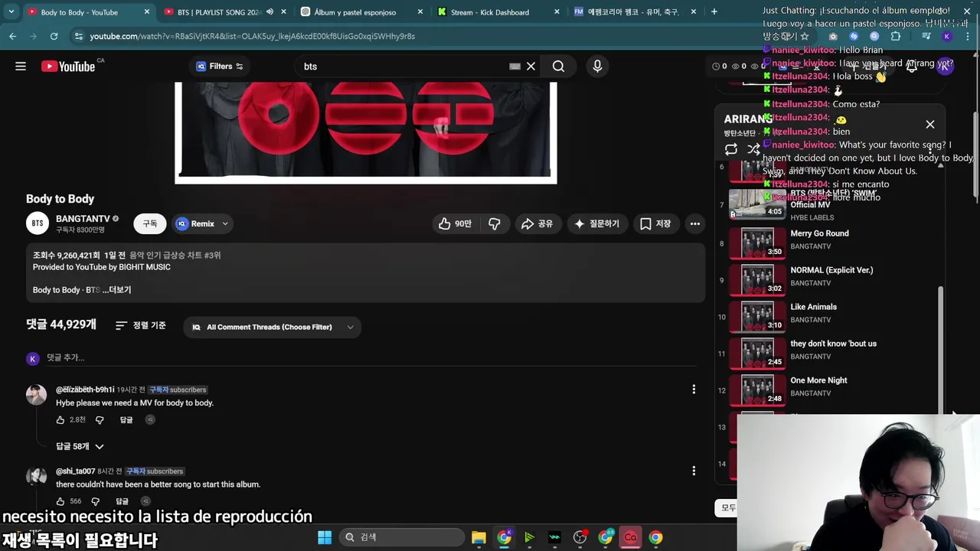
Task: Open @shi_ta007 user profile link
Action: click(75, 471)
